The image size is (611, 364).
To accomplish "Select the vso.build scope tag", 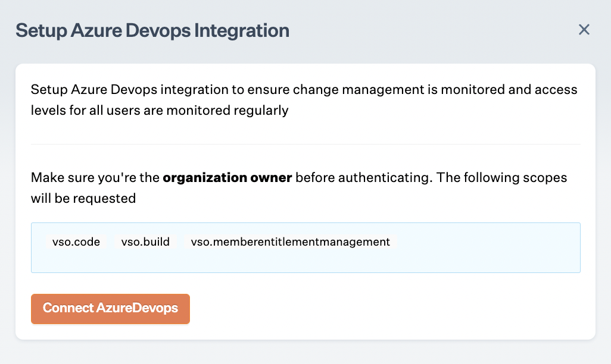I will (x=145, y=241).
